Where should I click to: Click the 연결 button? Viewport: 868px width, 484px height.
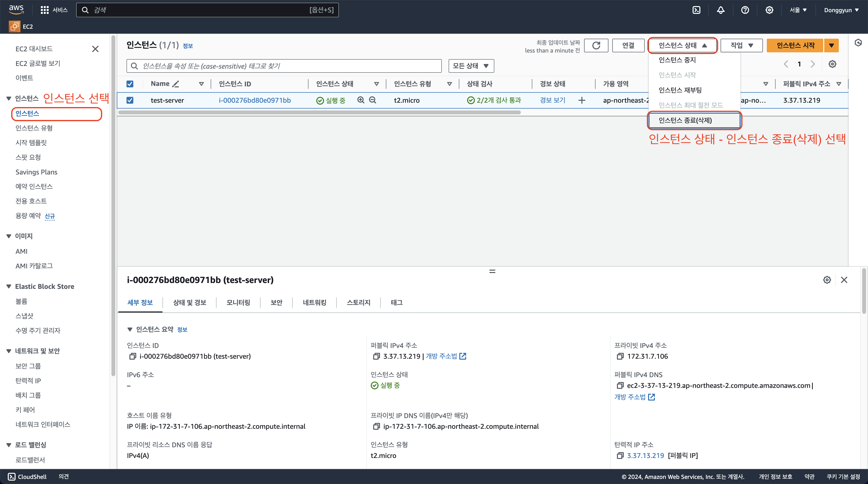(628, 46)
